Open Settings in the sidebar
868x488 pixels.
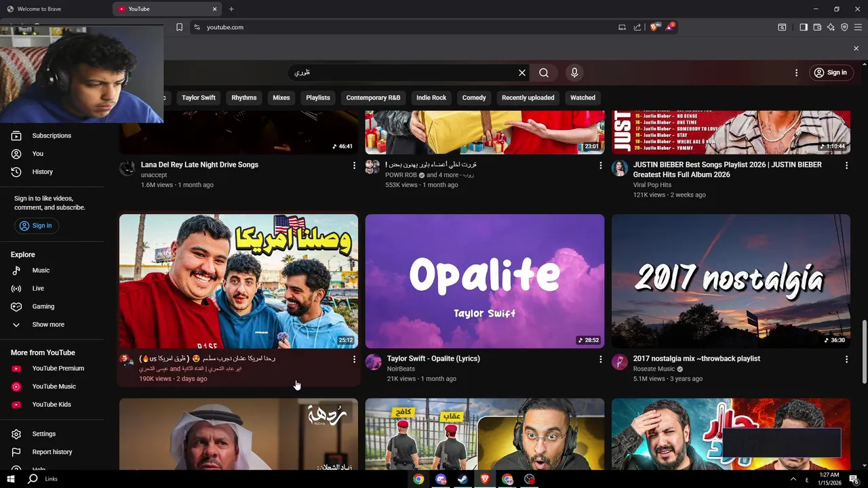(x=52, y=434)
